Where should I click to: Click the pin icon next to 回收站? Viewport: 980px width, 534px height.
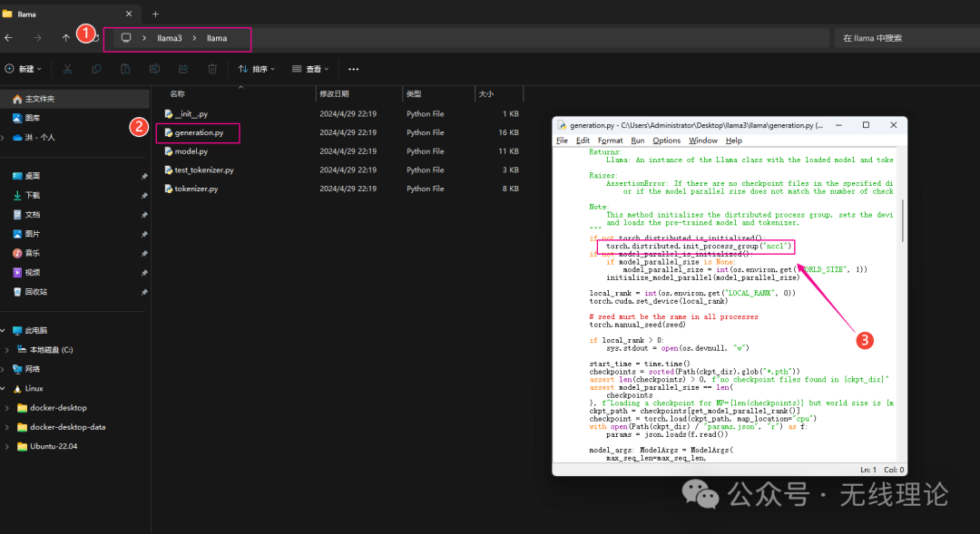click(144, 292)
